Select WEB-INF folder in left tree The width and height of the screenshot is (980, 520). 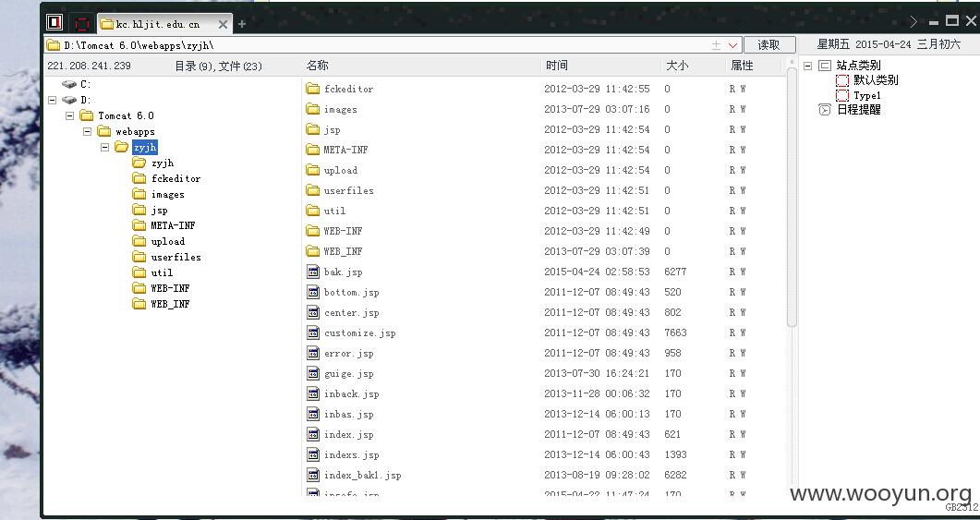tap(170, 288)
